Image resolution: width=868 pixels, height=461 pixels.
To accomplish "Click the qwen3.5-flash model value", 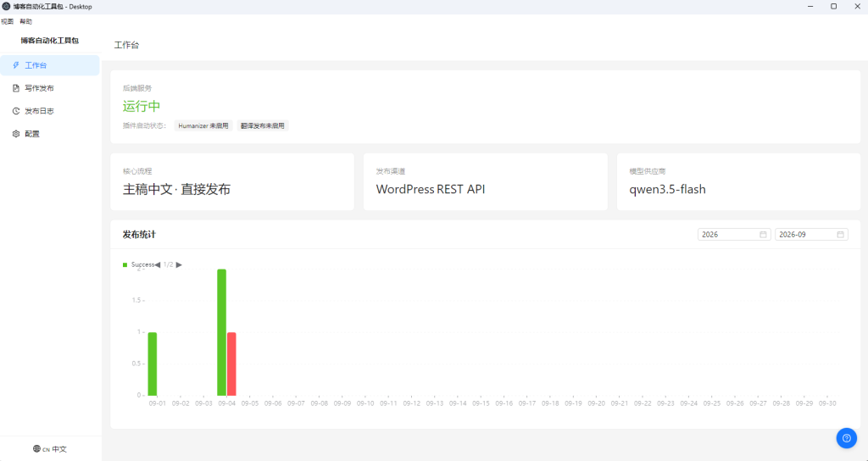I will pos(668,189).
